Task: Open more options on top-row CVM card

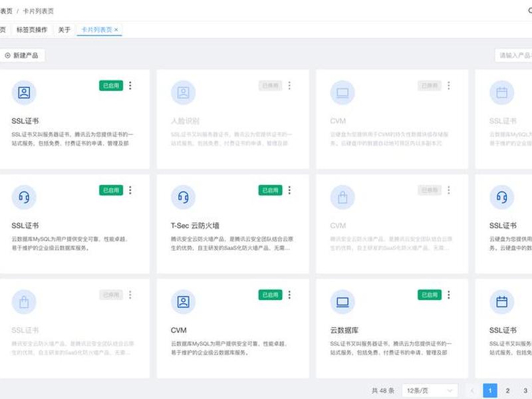Action: [449, 86]
